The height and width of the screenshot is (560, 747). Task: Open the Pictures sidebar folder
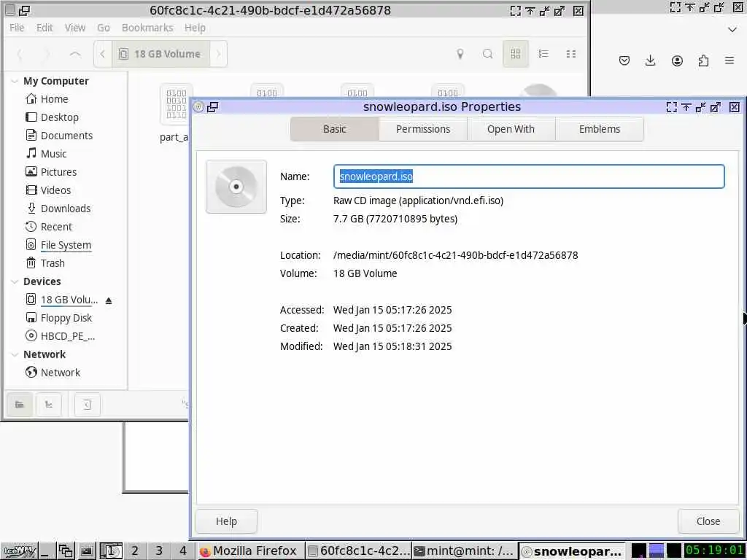pyautogui.click(x=50, y=172)
